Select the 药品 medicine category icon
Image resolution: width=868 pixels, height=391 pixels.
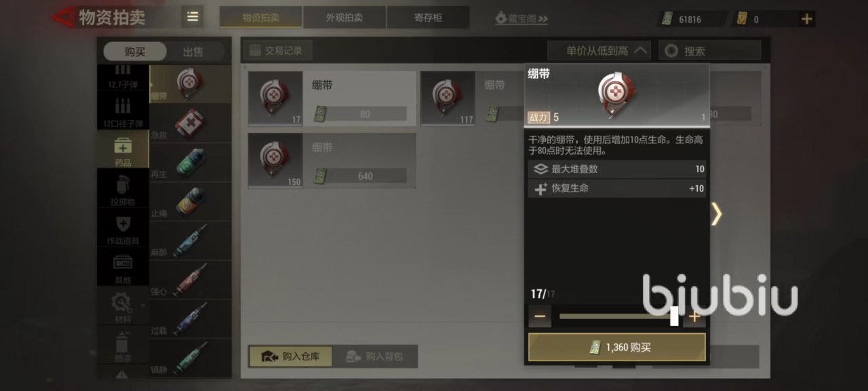123,149
